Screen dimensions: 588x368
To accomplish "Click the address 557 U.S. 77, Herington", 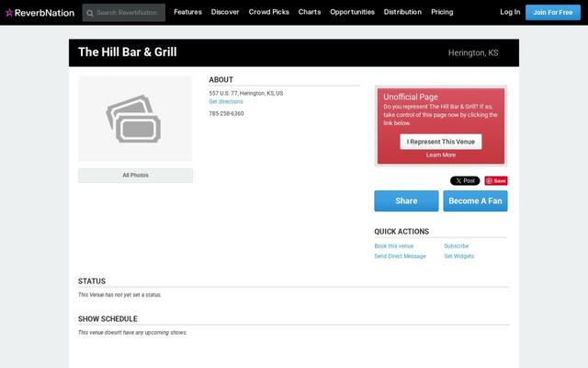I will pos(246,93).
